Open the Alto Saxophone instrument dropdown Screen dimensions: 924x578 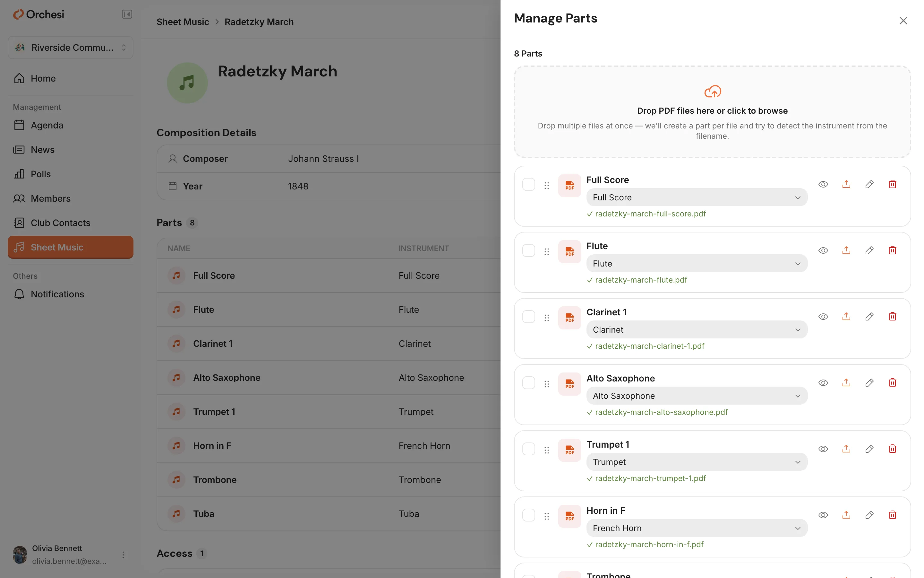coord(697,396)
